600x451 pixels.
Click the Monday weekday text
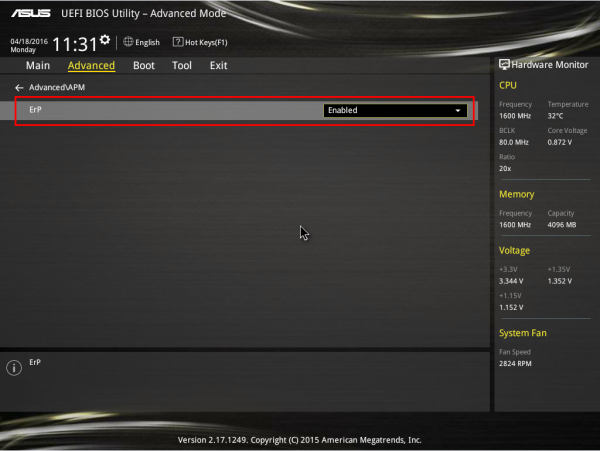pyautogui.click(x=23, y=50)
